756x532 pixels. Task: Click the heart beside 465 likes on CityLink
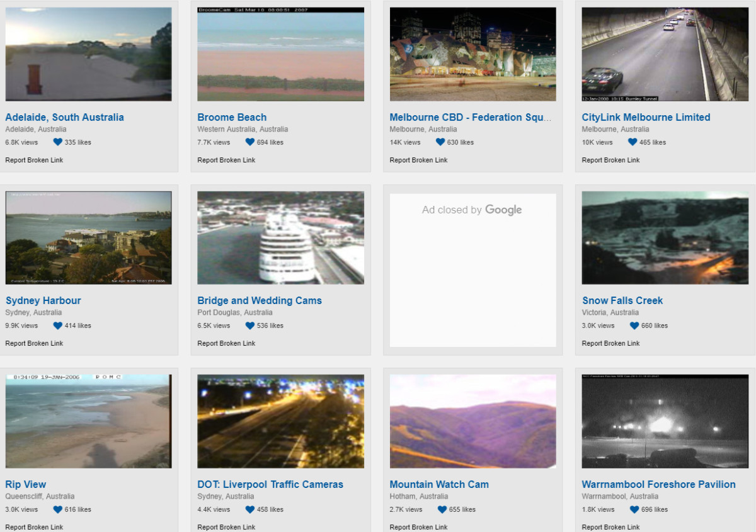click(632, 142)
